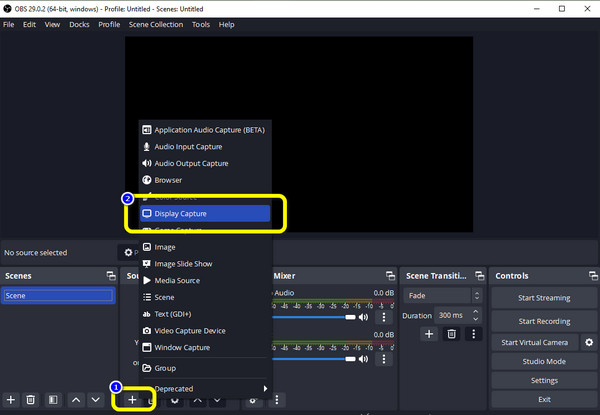Choose Audio Input Capture source
Screen dimensions: 600x415
205,147
